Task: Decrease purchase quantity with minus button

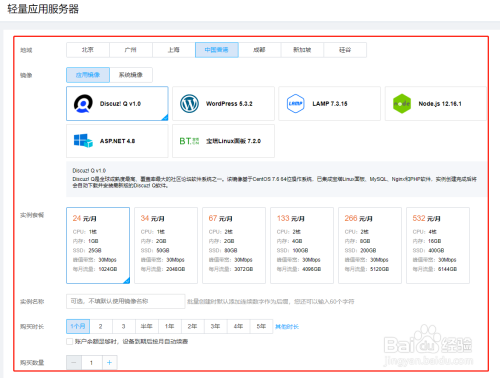Action: tap(74, 363)
